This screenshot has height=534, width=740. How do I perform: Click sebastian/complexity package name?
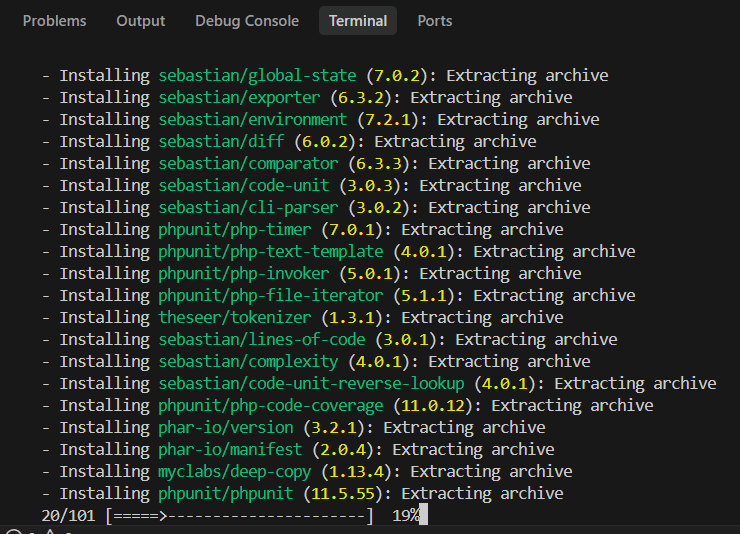click(248, 362)
